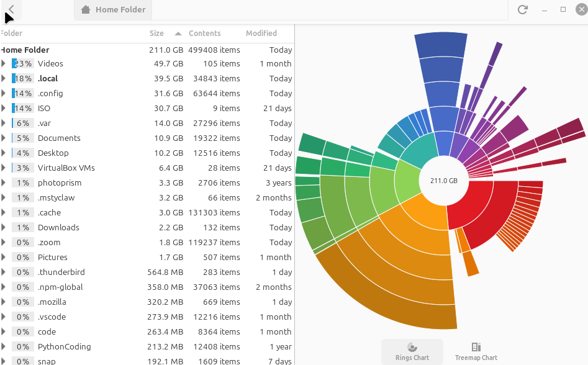Click the 49.7 GB size value
This screenshot has width=588, height=365.
click(x=168, y=63)
